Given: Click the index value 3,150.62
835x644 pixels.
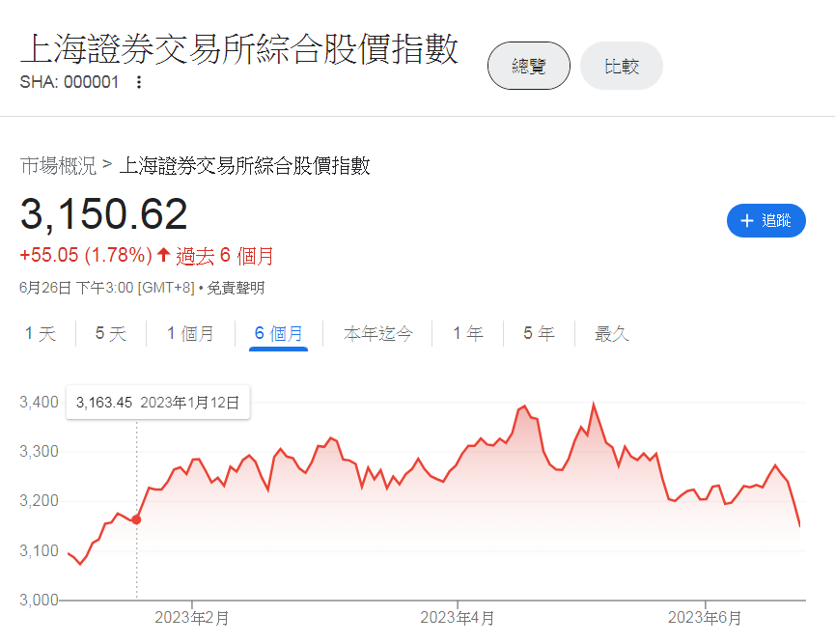Looking at the screenshot, I should [104, 214].
